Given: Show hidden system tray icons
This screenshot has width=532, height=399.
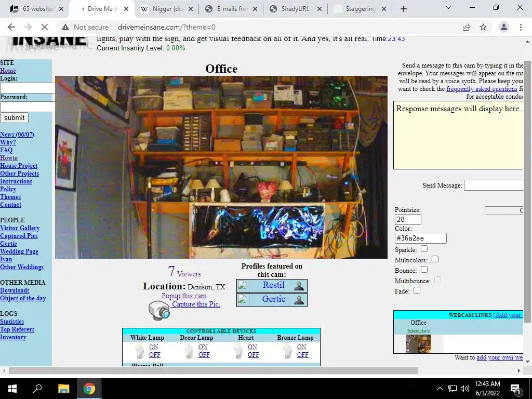Looking at the screenshot, I should click(440, 389).
